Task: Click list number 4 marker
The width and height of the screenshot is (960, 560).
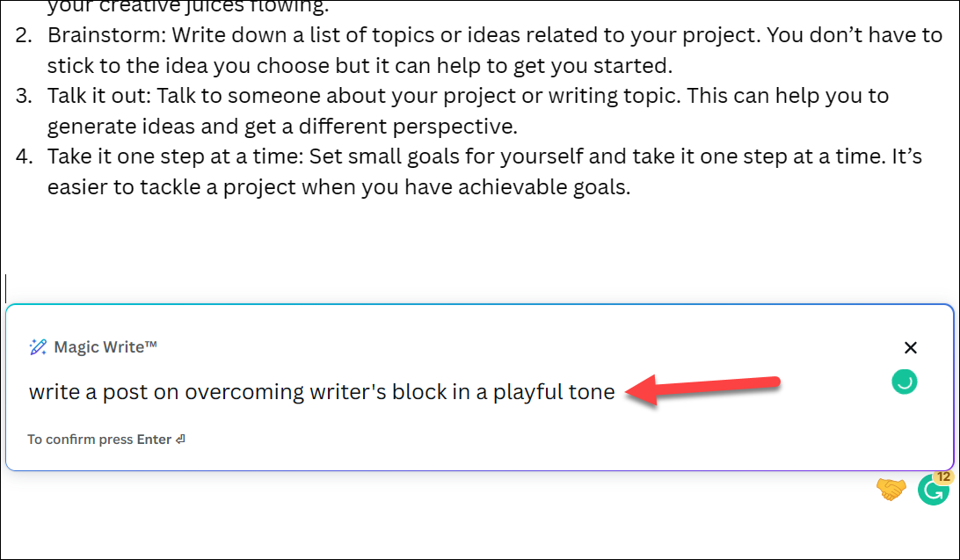Action: [x=24, y=156]
